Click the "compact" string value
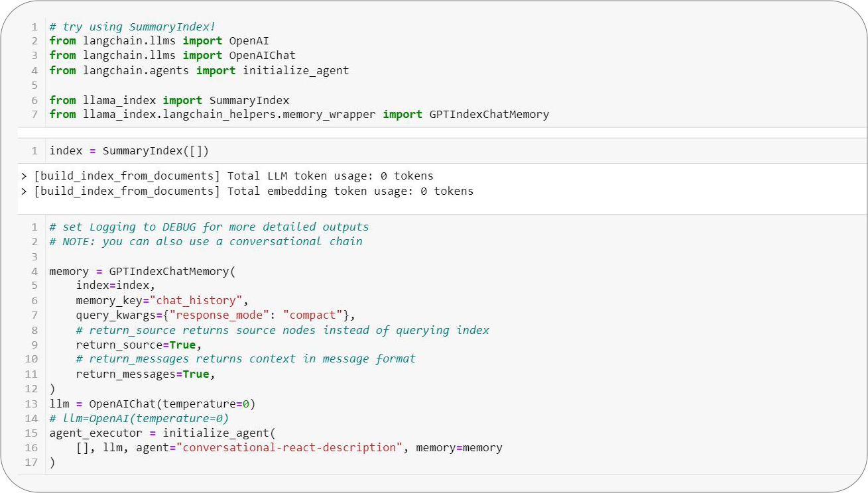The height and width of the screenshot is (493, 868). point(312,315)
